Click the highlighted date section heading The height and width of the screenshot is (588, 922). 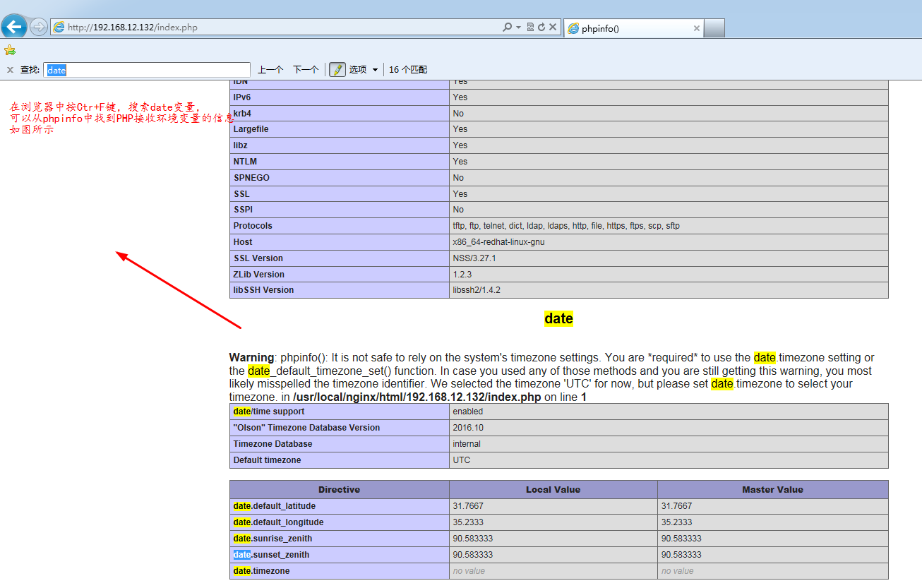coord(558,319)
